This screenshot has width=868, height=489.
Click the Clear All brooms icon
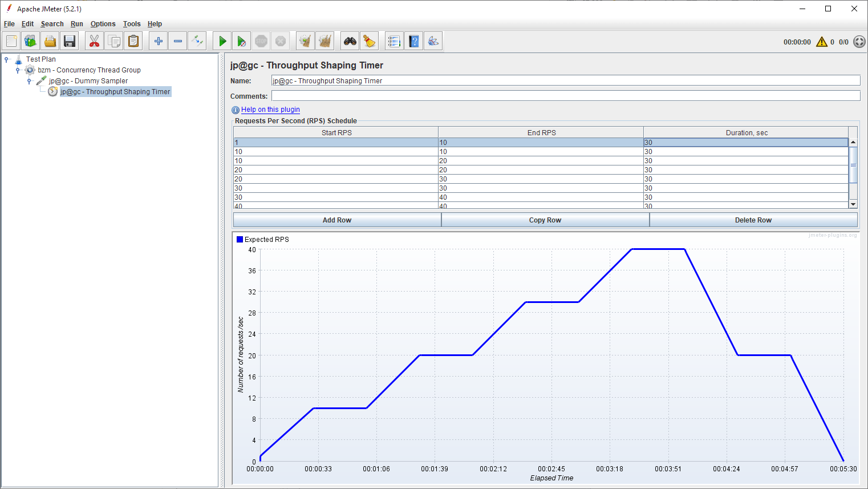325,41
